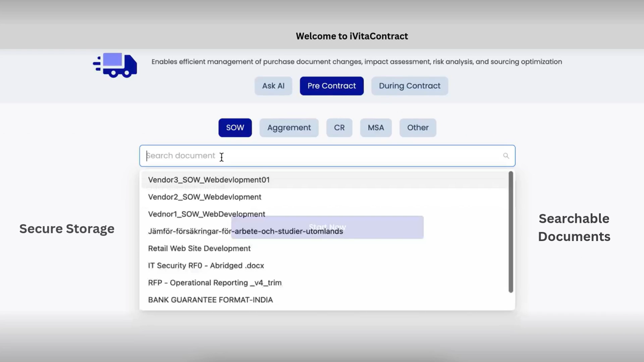
Task: Choose the Aggrement document type
Action: pos(289,128)
